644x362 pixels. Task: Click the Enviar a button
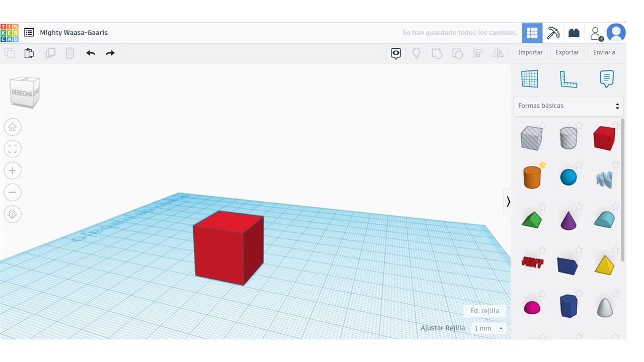(x=604, y=52)
